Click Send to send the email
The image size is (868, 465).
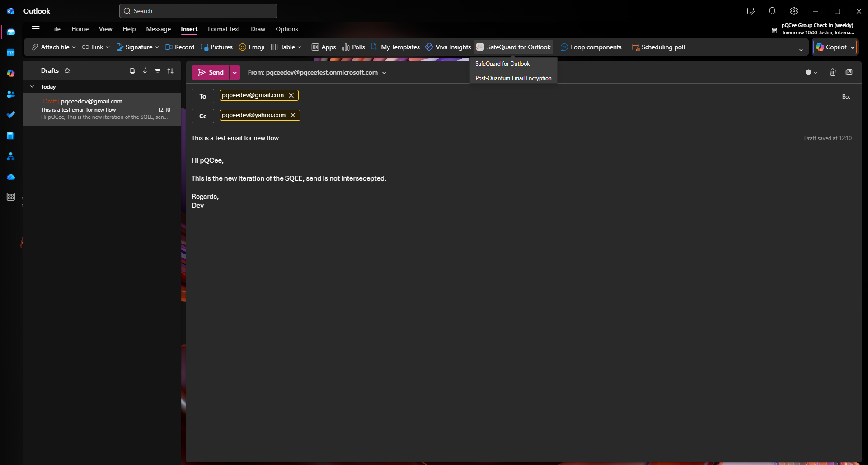click(212, 72)
